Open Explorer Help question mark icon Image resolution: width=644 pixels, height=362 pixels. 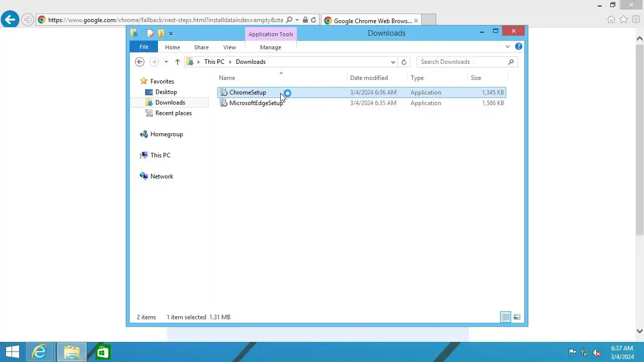(519, 46)
